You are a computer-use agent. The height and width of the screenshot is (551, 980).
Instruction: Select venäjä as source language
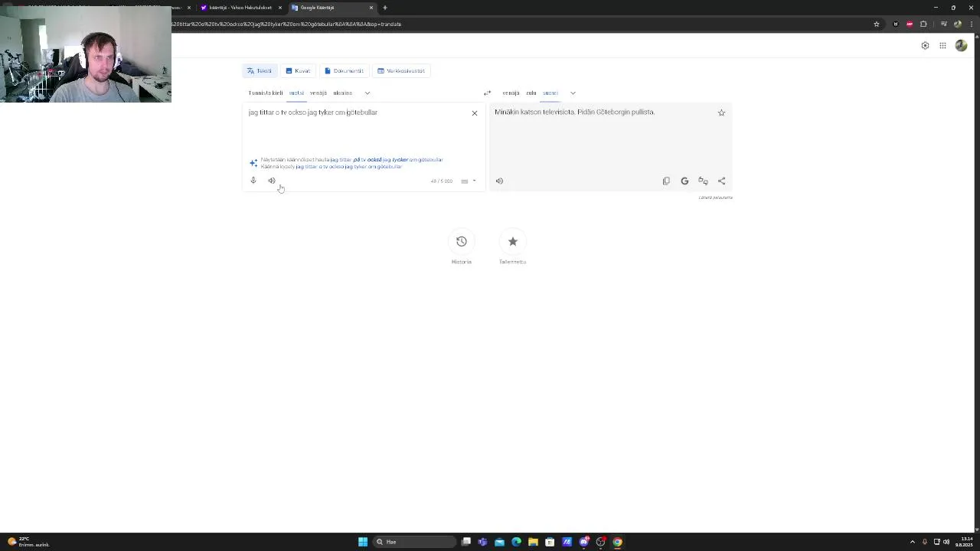[318, 93]
